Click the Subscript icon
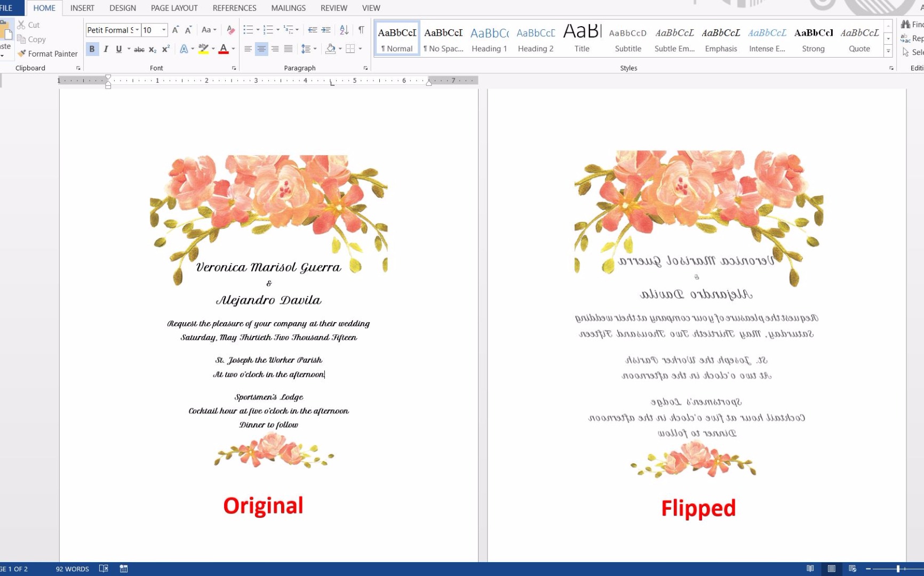Screen dimensions: 924x576 (x=152, y=49)
